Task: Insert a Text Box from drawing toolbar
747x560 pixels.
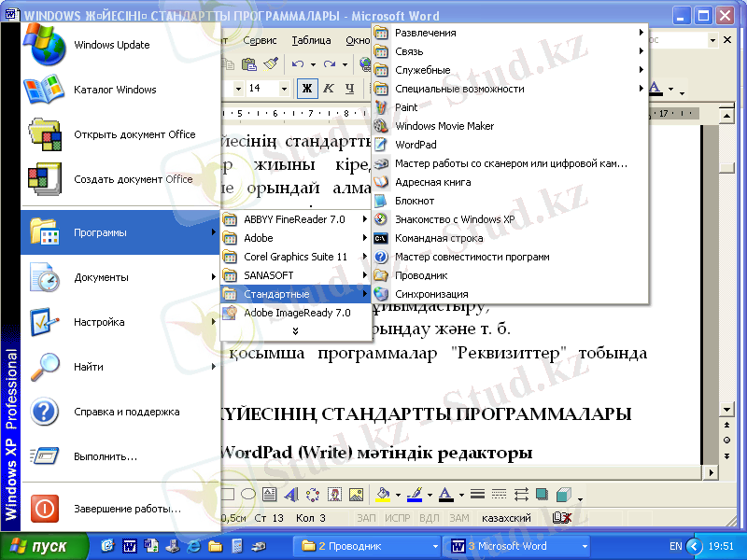Action: pos(270,495)
